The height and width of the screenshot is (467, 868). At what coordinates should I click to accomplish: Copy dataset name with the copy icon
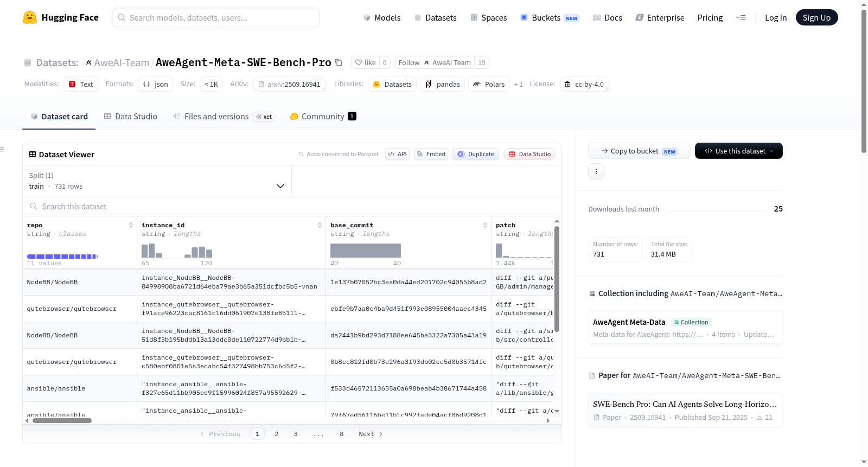tap(339, 62)
